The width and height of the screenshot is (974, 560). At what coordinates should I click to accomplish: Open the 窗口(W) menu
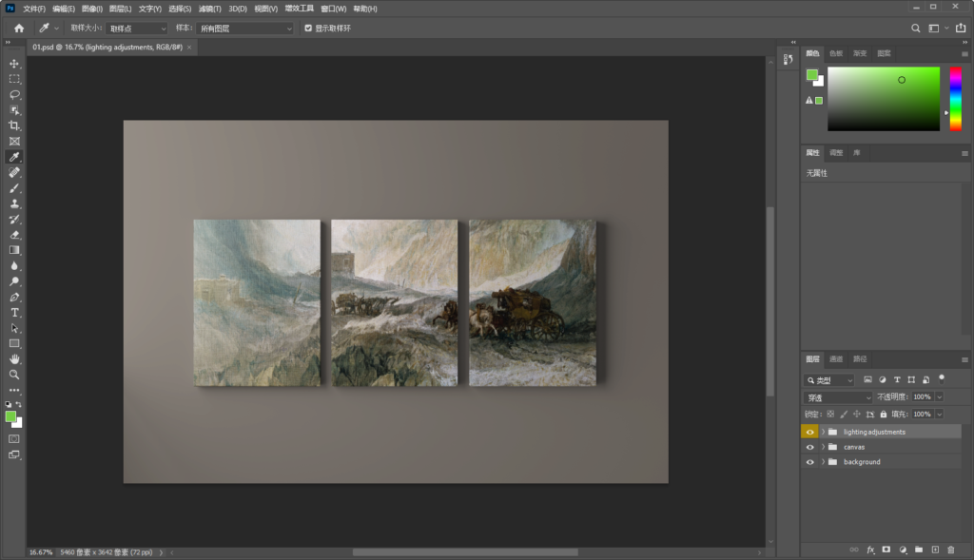[x=334, y=9]
